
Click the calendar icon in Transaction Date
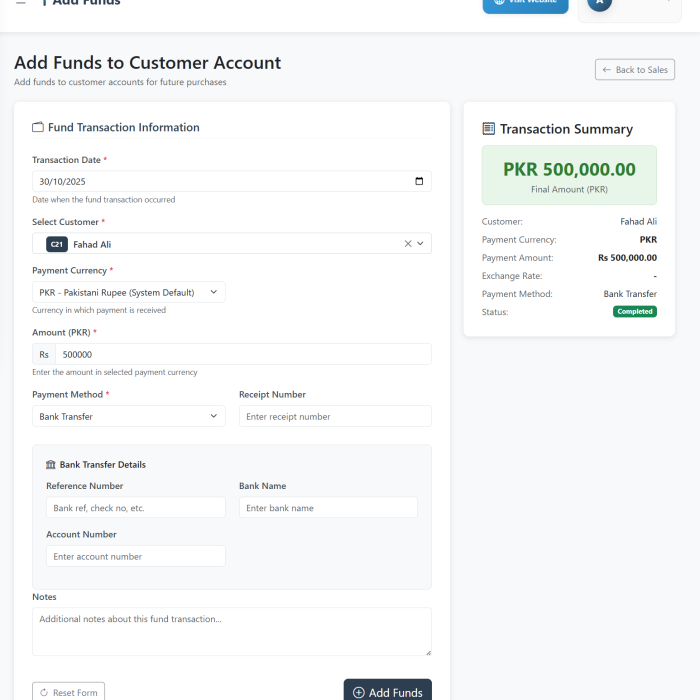(419, 181)
